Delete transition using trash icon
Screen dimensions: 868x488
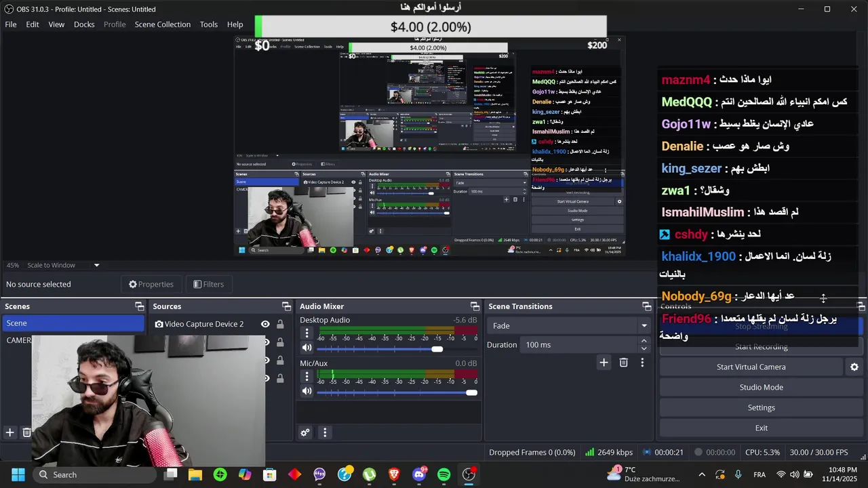pos(623,363)
